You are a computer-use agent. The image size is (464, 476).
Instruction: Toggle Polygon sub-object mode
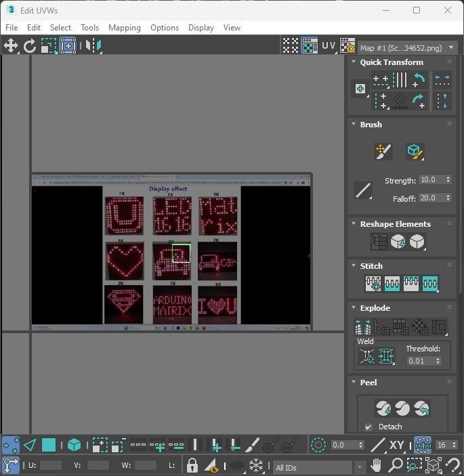pyautogui.click(x=49, y=446)
